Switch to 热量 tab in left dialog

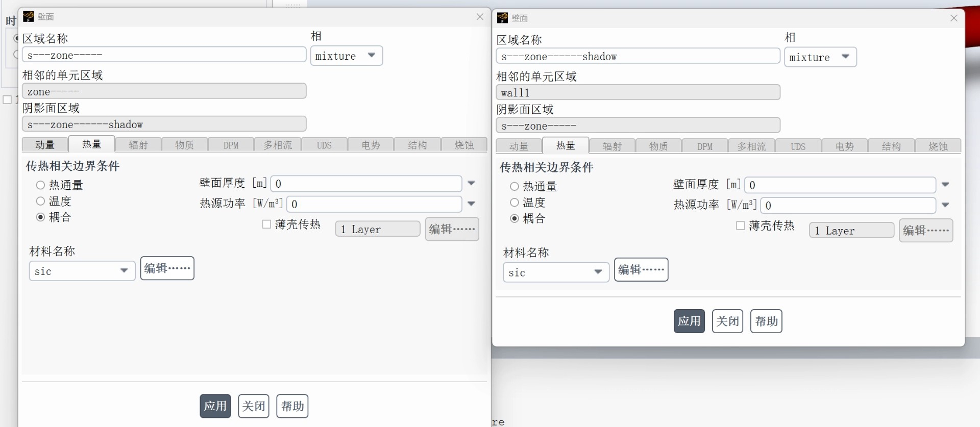92,144
